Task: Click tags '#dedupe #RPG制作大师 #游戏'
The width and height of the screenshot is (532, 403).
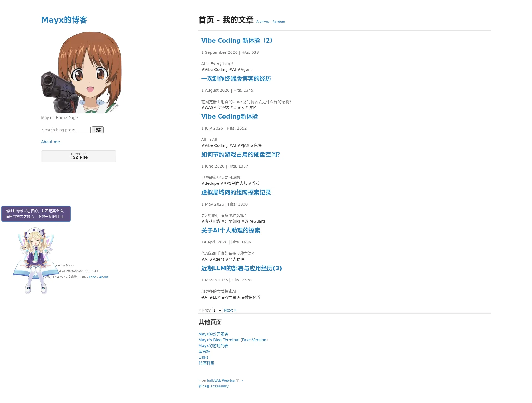Action: click(x=230, y=183)
